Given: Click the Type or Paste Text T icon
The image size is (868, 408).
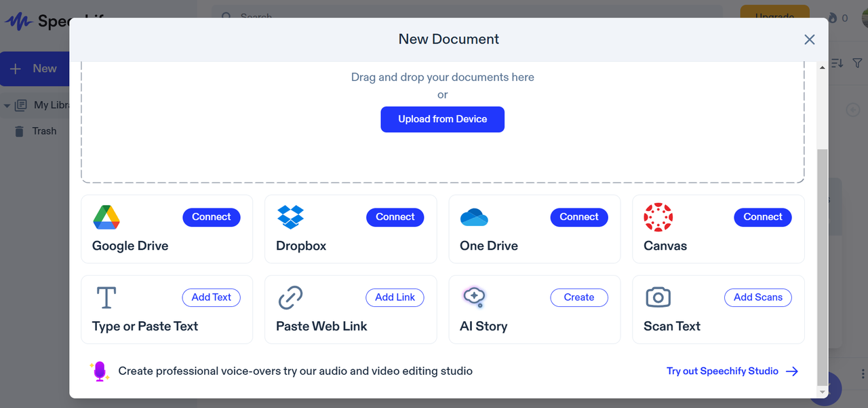Looking at the screenshot, I should point(106,297).
